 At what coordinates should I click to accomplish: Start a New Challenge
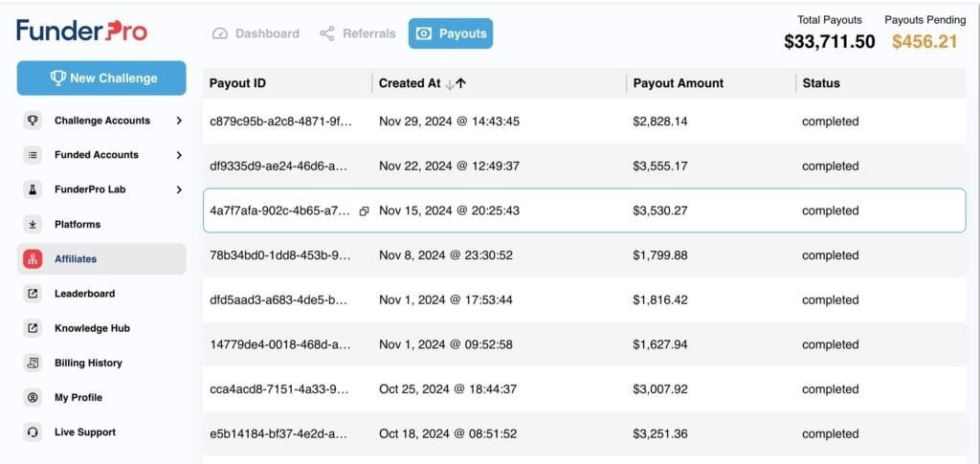click(101, 78)
